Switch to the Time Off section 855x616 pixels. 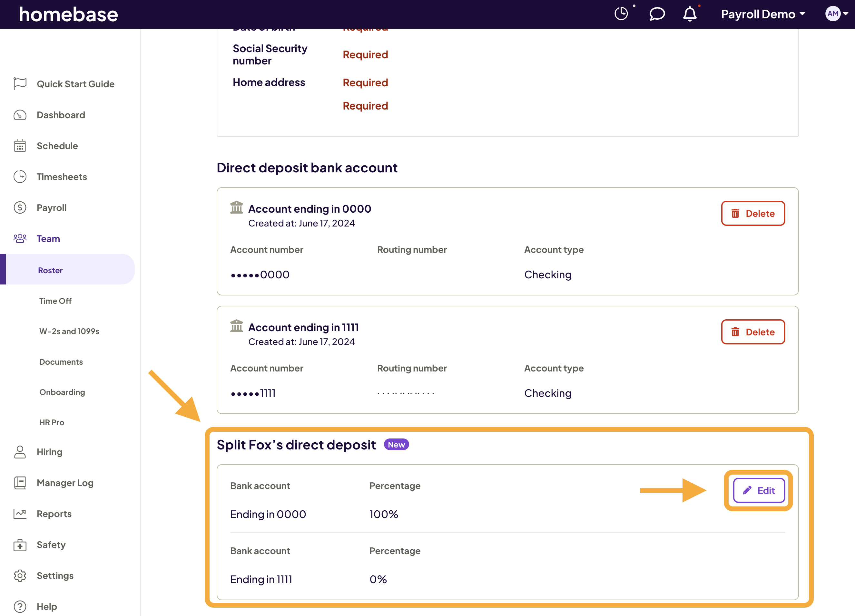(55, 301)
